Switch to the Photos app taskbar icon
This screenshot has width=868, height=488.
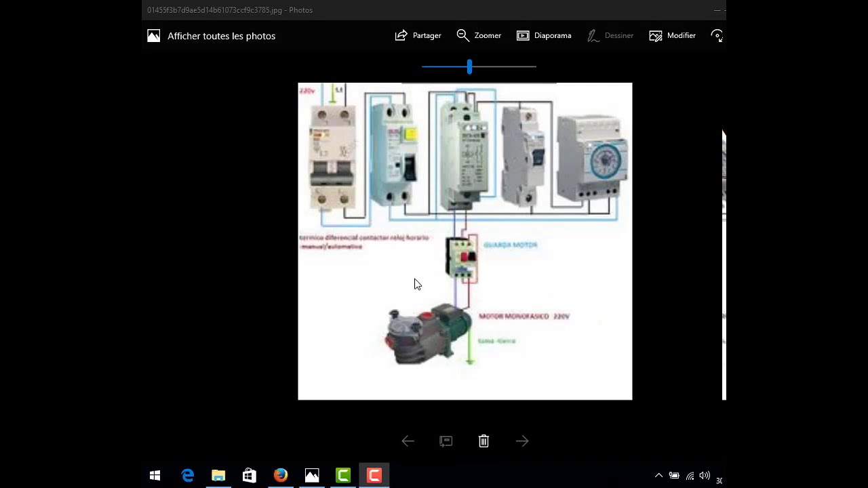pyautogui.click(x=312, y=476)
